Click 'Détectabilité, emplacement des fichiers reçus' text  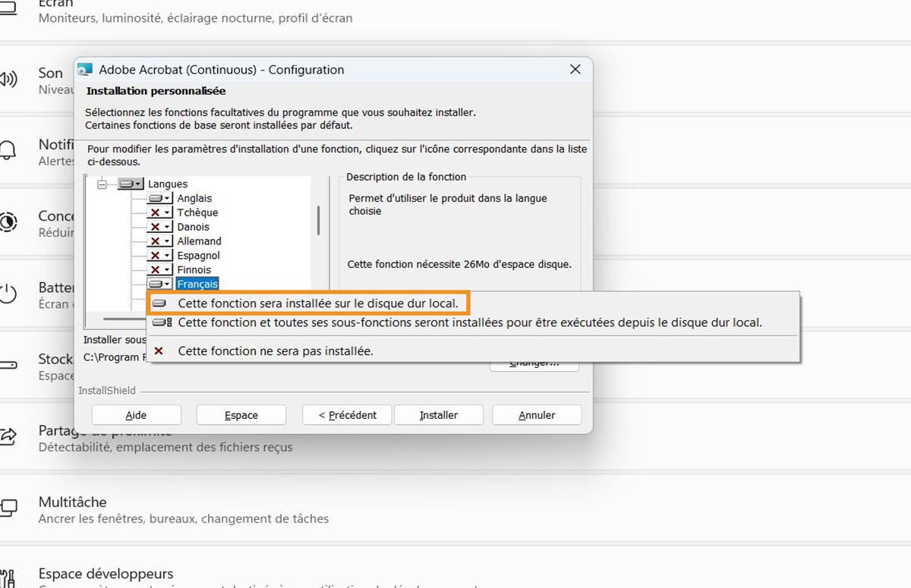pyautogui.click(x=165, y=448)
